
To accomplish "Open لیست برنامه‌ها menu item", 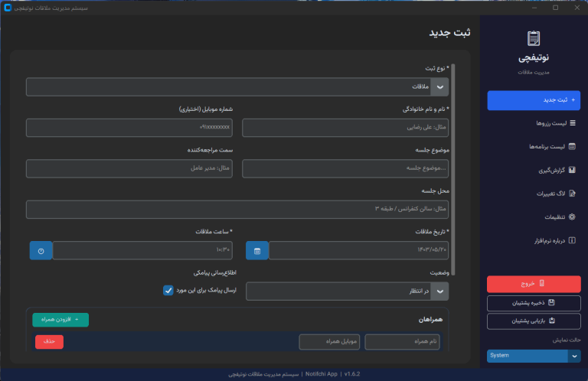I will pyautogui.click(x=534, y=146).
